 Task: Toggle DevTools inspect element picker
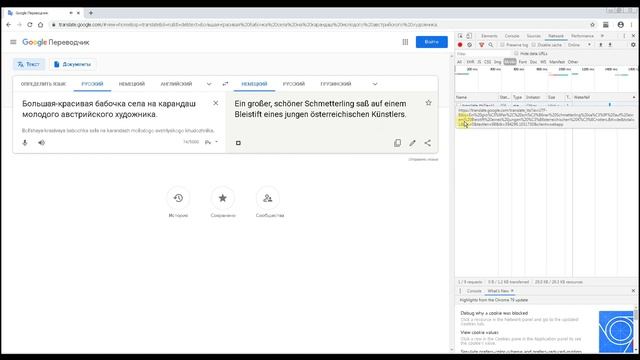click(460, 36)
